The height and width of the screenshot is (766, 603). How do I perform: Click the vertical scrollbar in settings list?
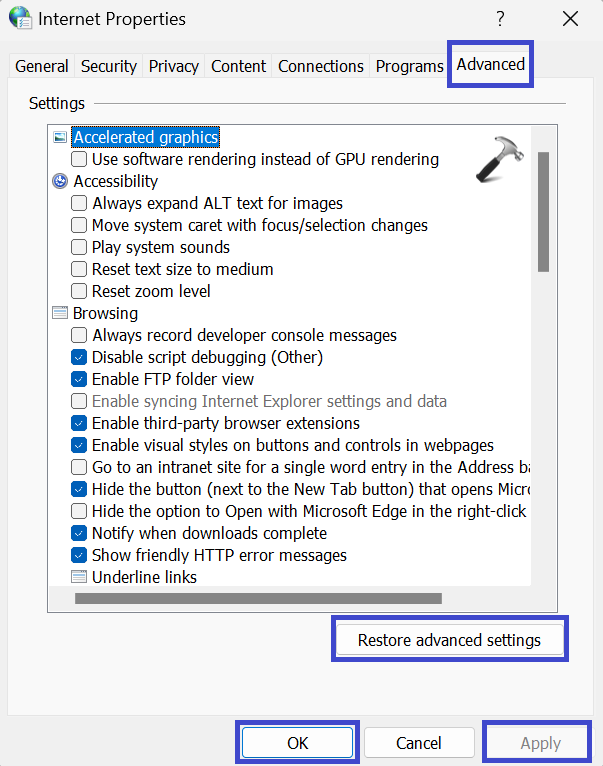point(543,212)
